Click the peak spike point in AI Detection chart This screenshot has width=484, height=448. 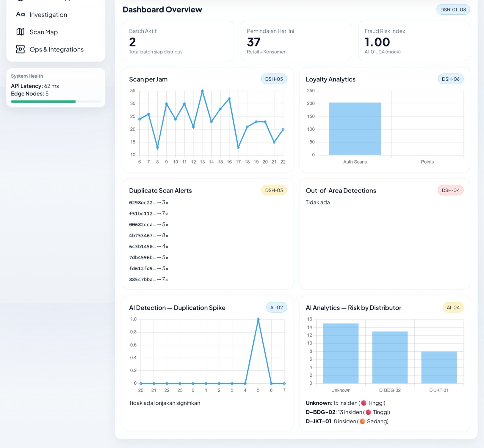(x=258, y=319)
